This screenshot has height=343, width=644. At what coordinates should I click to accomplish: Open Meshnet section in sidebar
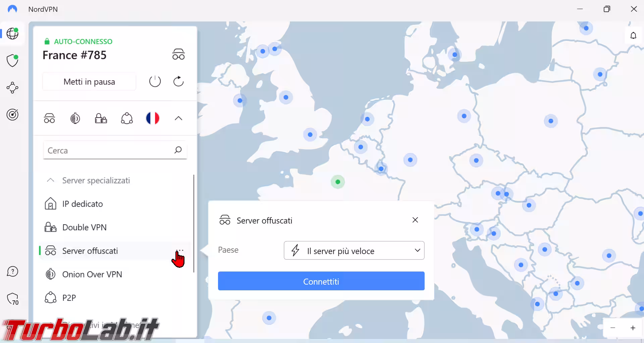point(12,88)
